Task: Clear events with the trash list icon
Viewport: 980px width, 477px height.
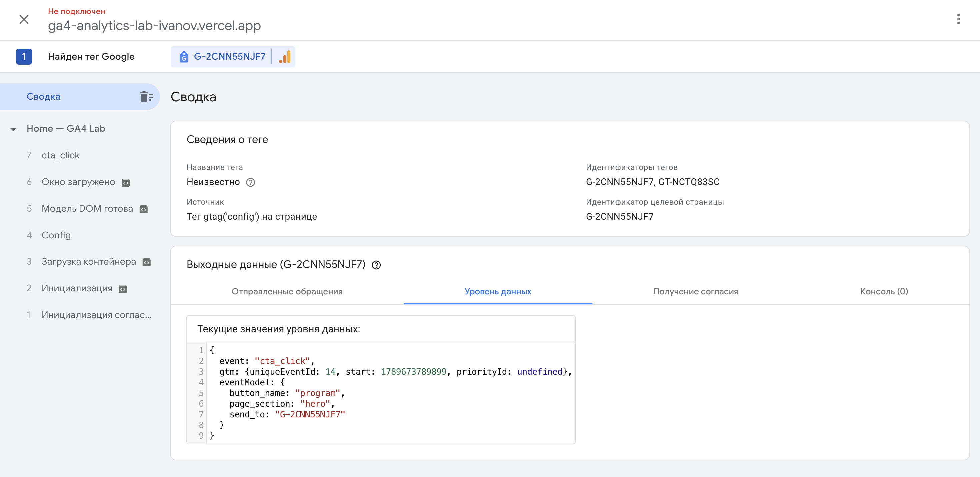Action: pos(146,97)
